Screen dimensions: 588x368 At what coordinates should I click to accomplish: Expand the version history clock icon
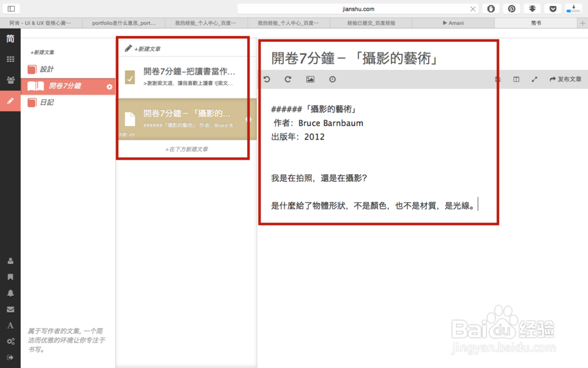tap(332, 79)
